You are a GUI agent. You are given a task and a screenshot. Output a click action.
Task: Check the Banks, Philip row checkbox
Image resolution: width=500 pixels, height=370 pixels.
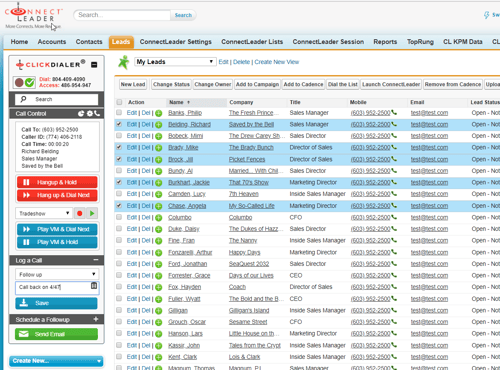119,113
